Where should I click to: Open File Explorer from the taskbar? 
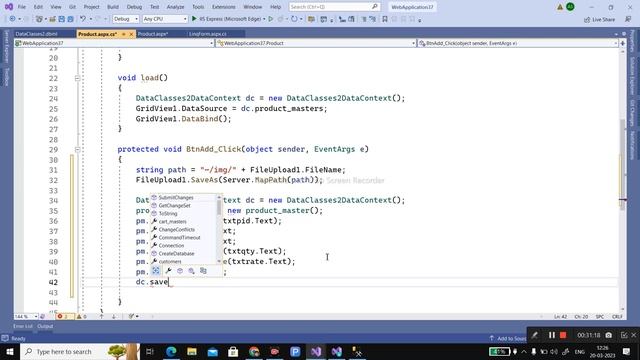(x=192, y=351)
